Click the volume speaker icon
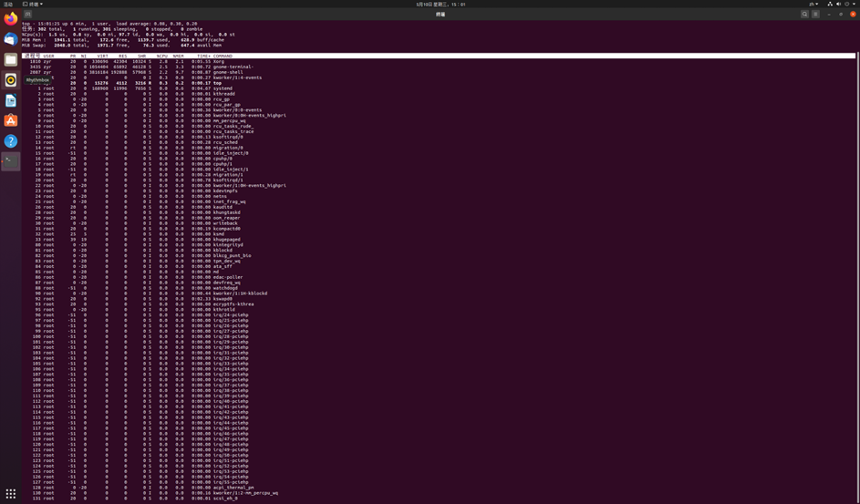Image resolution: width=860 pixels, height=504 pixels. tap(838, 4)
